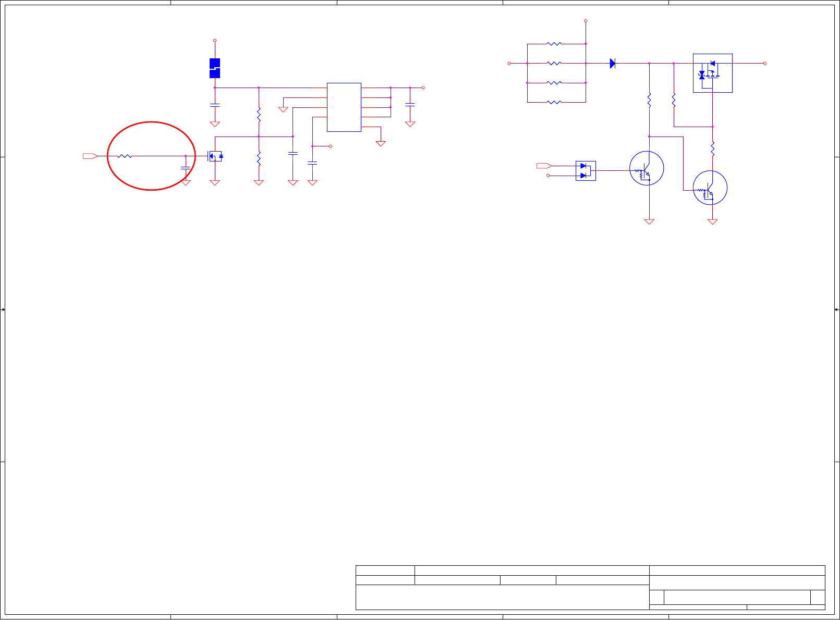Pick the topmost of the four parallel resistors

(554, 44)
